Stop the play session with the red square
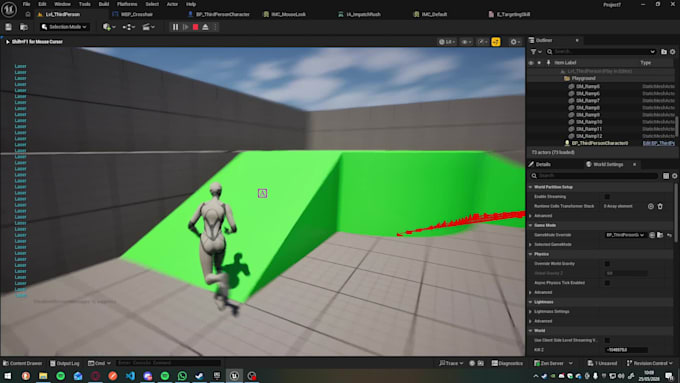The width and height of the screenshot is (680, 383). click(196, 27)
